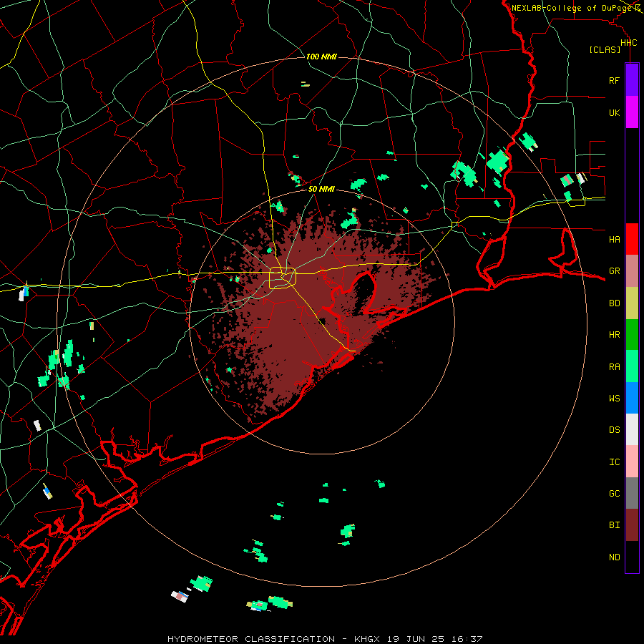The image size is (644, 644).
Task: Click the dark red BI biological swatch
Action: coord(632,525)
